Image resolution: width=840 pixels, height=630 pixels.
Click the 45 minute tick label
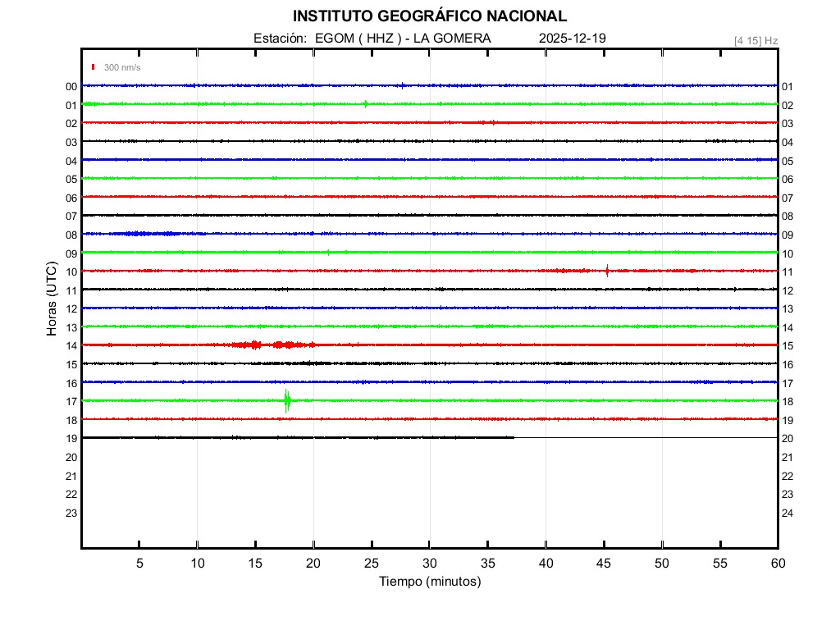click(x=603, y=564)
